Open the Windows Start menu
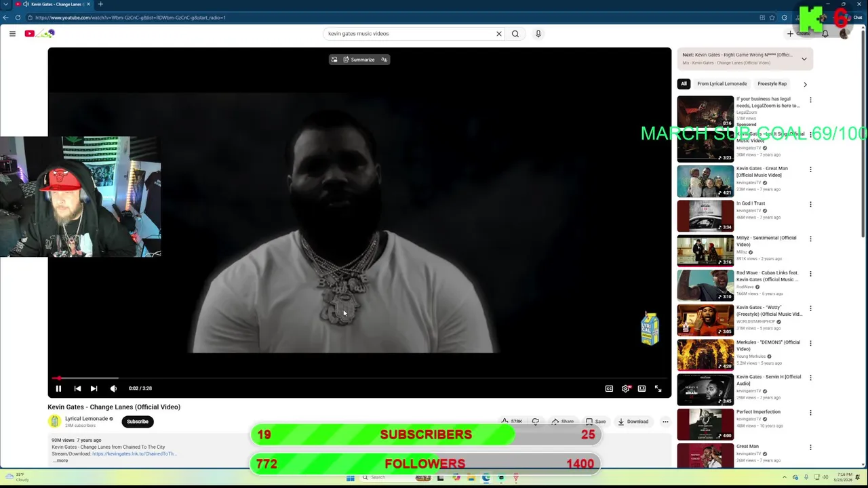The image size is (868, 488). (350, 478)
